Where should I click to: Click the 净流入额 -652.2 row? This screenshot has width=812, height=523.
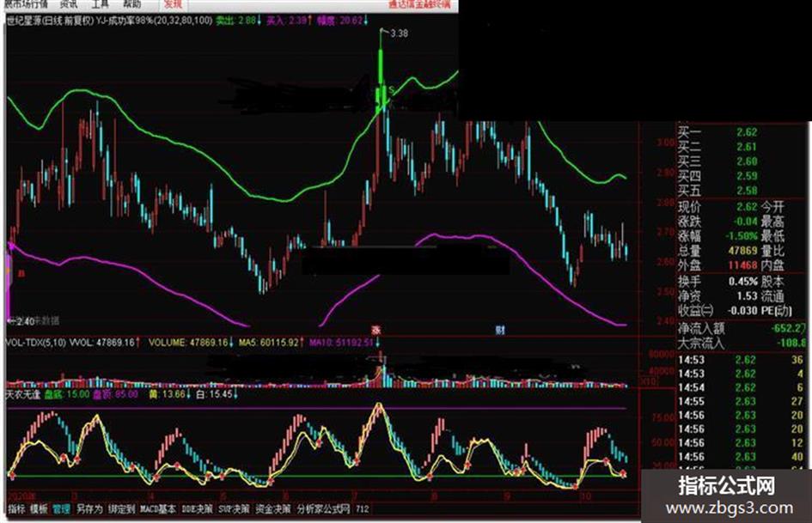(x=742, y=328)
